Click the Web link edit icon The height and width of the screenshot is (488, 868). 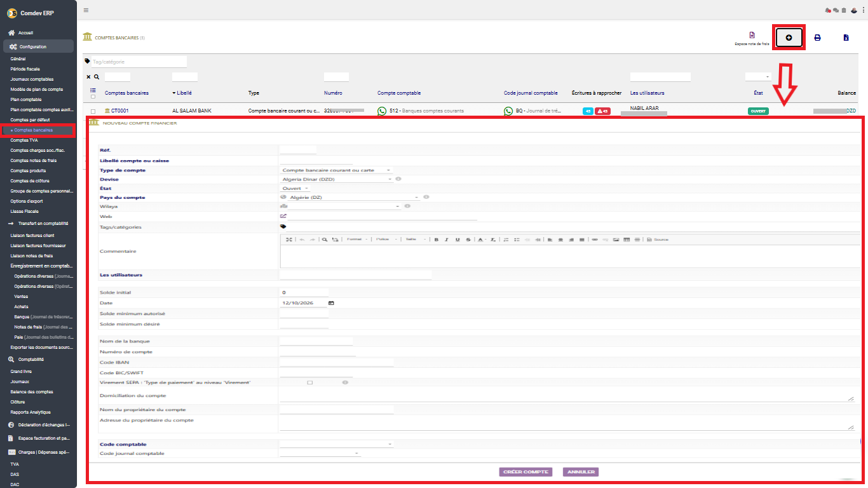pos(283,216)
